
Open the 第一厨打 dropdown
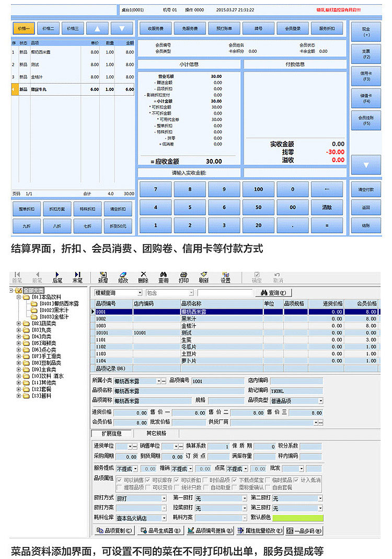245,498
